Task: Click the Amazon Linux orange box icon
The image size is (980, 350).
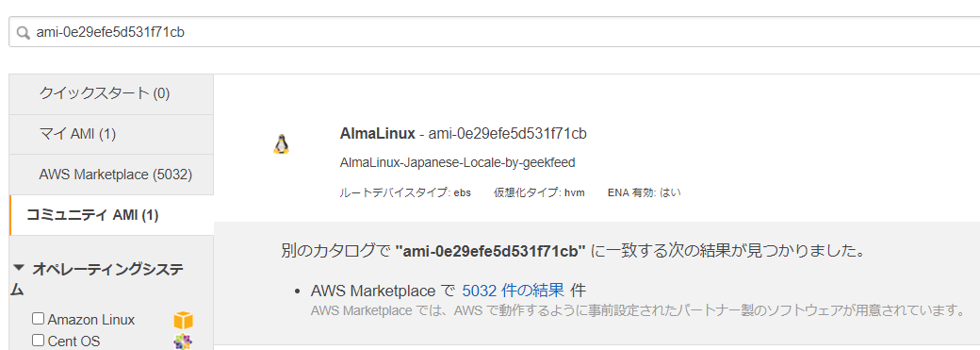Action: 183,320
